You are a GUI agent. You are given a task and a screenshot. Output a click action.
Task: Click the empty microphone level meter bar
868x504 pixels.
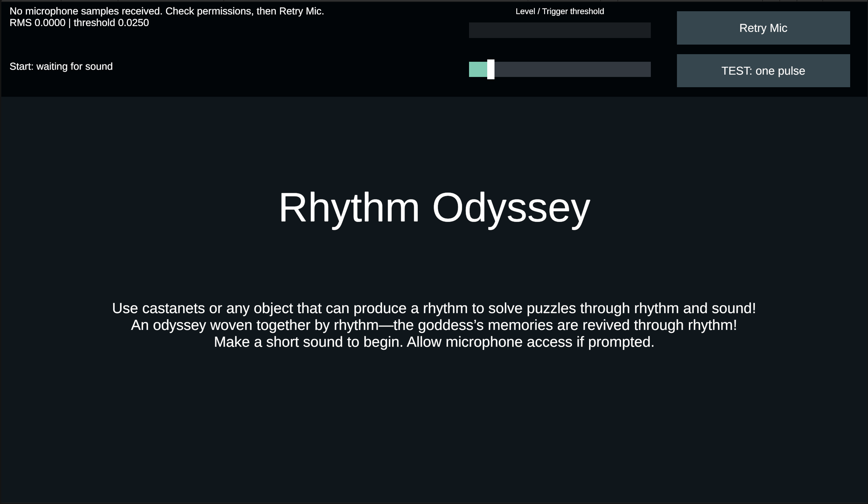(560, 30)
